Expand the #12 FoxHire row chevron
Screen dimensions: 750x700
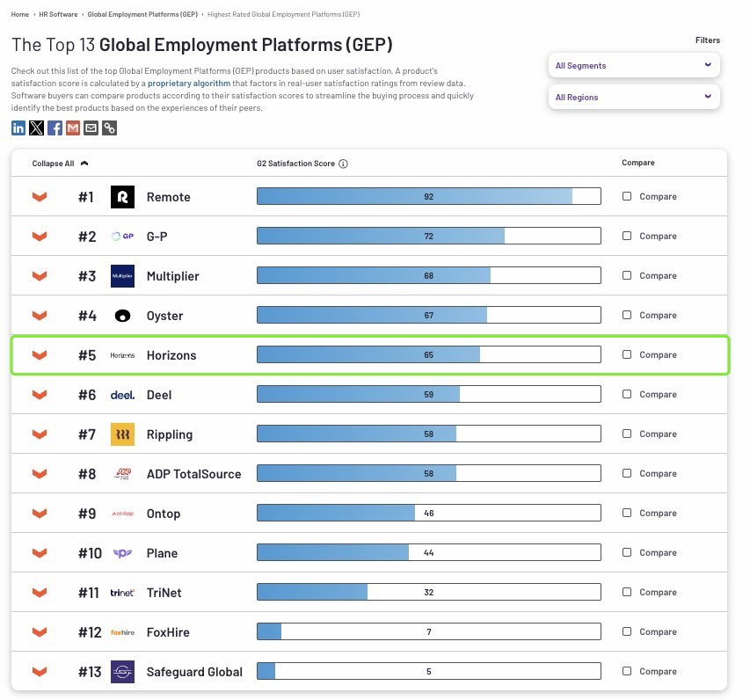[40, 632]
